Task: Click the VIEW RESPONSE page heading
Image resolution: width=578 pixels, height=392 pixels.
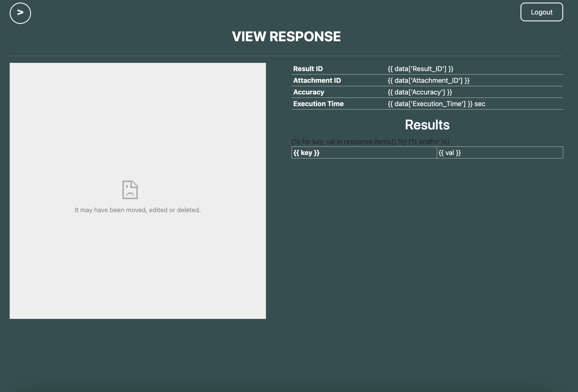Action: pos(286,36)
